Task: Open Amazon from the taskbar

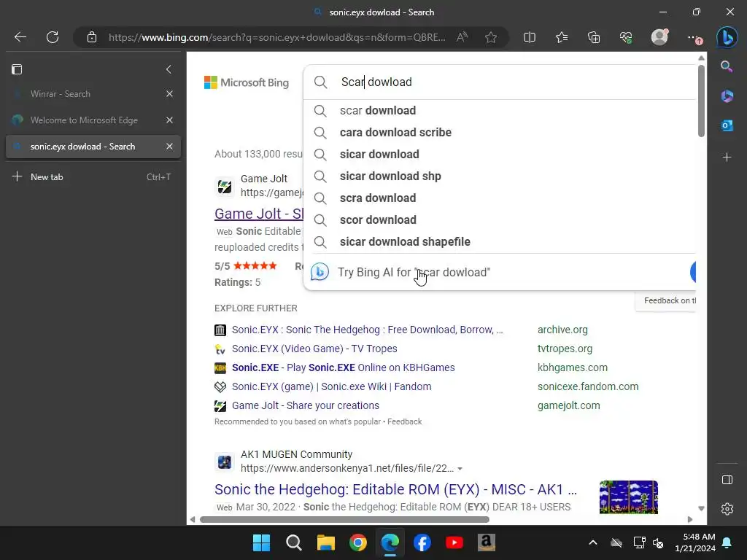Action: [486, 542]
